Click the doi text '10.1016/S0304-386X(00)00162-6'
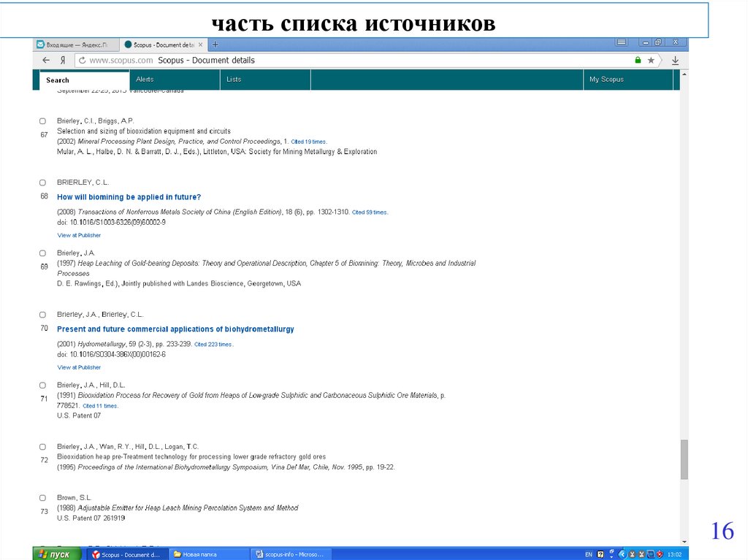Screen dimensions: 748x560 coord(118,354)
